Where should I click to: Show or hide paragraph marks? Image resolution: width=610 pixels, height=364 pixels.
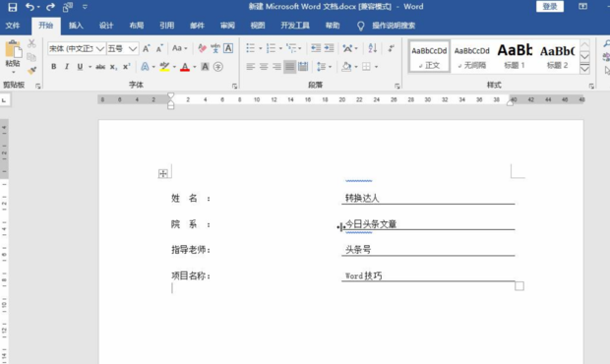pos(392,48)
